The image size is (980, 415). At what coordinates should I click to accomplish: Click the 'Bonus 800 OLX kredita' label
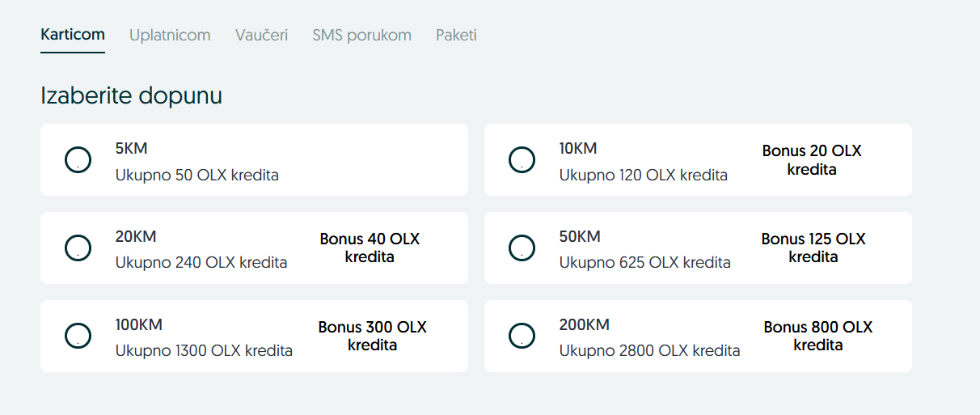click(x=818, y=337)
